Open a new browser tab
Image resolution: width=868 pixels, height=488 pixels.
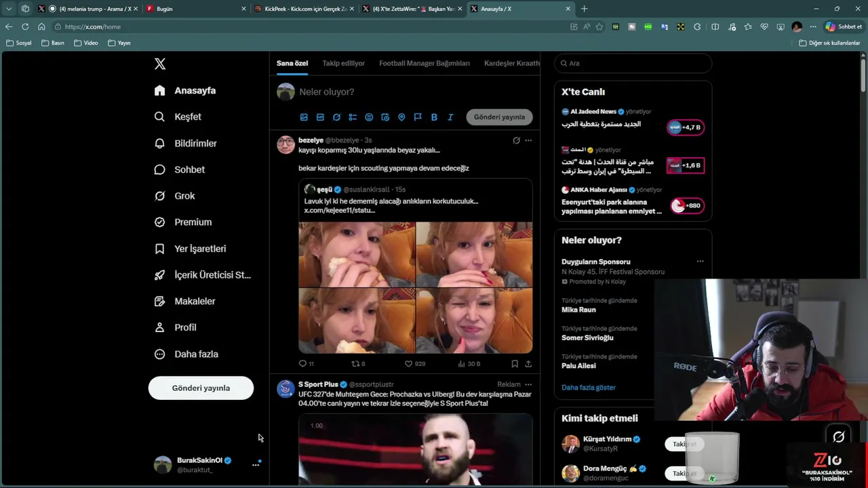pyautogui.click(x=584, y=9)
